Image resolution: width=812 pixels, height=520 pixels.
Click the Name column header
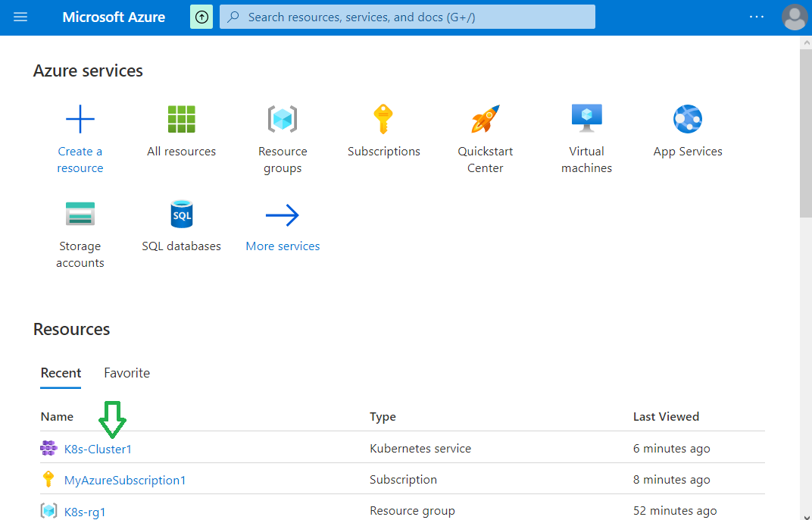[57, 417]
